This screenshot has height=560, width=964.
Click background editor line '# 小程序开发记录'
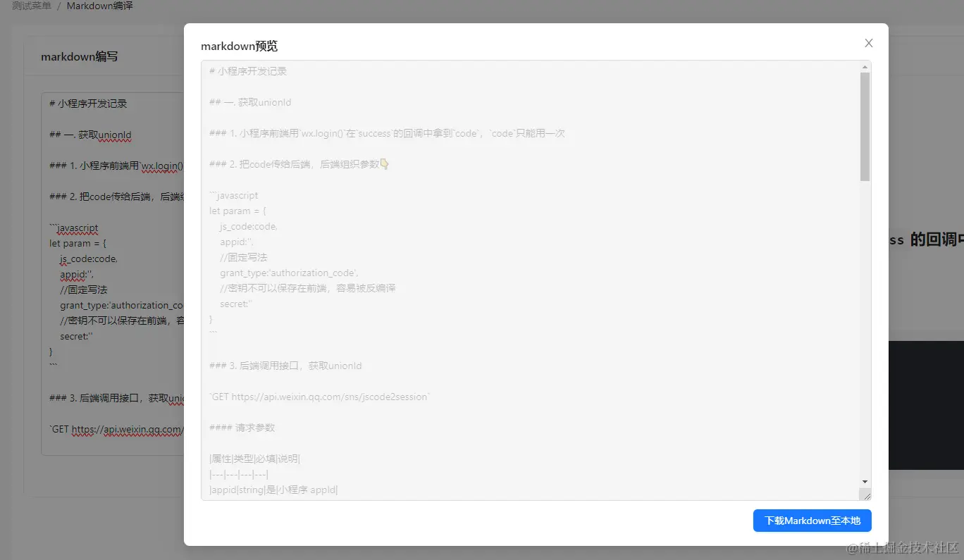(88, 103)
